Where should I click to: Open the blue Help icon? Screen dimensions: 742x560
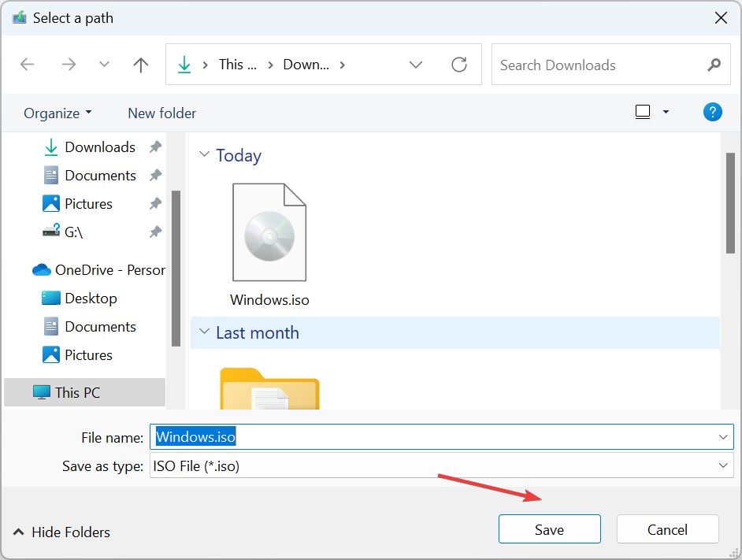click(x=712, y=112)
